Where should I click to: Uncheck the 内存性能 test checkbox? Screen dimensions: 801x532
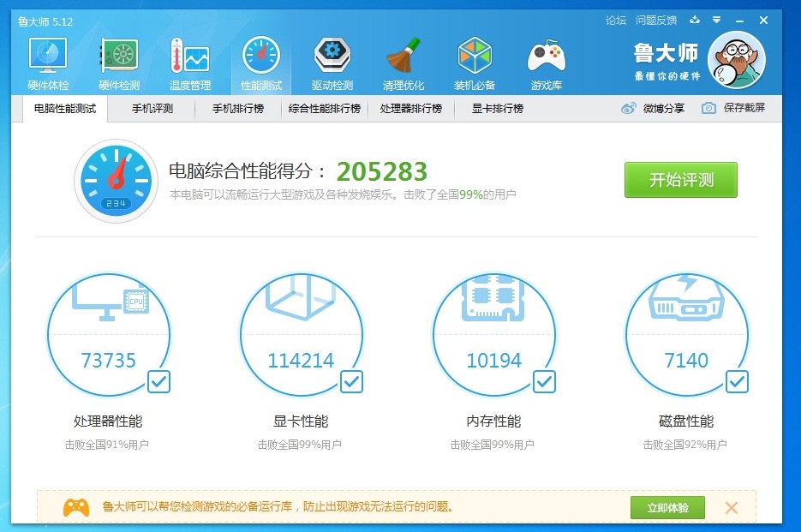coord(545,381)
